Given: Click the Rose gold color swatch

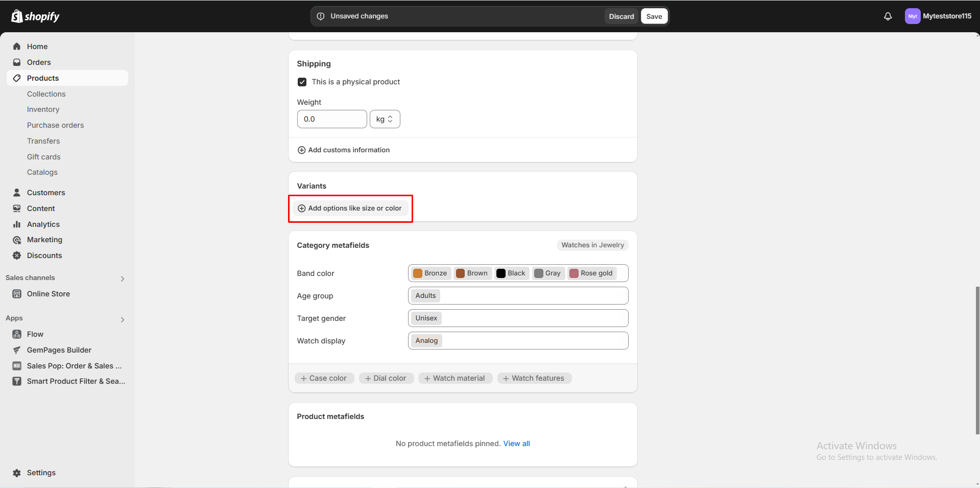Looking at the screenshot, I should (x=574, y=273).
